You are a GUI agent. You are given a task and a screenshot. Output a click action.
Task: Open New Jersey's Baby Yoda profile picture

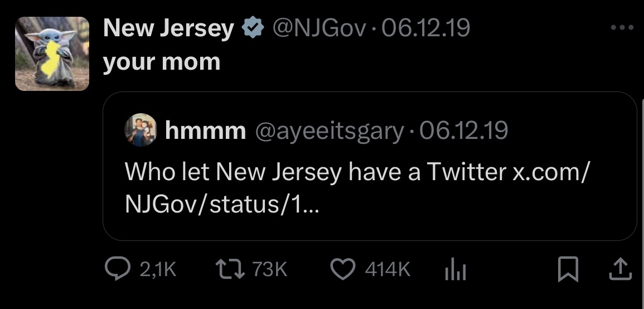tap(52, 54)
